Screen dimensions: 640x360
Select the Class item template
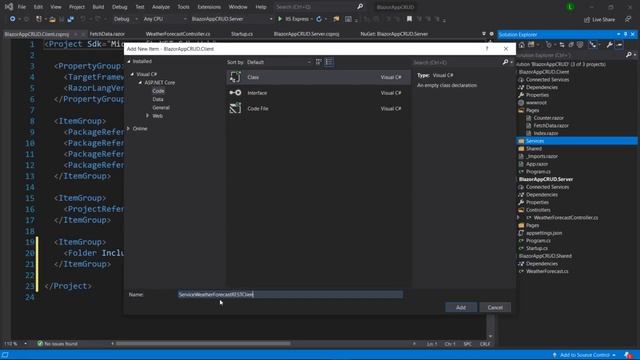(x=318, y=77)
